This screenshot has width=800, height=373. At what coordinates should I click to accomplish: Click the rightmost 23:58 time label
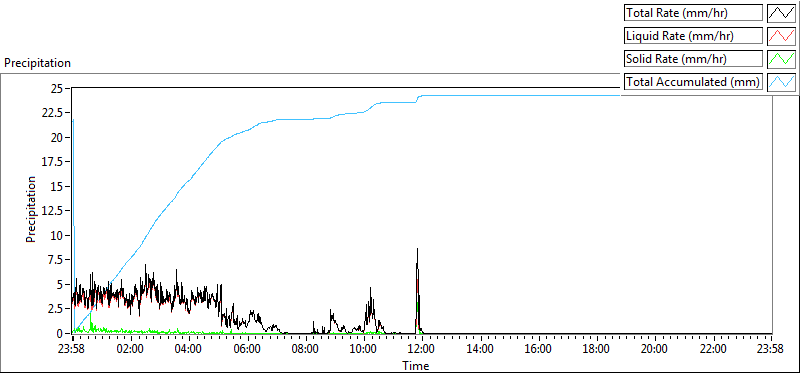[x=771, y=350]
